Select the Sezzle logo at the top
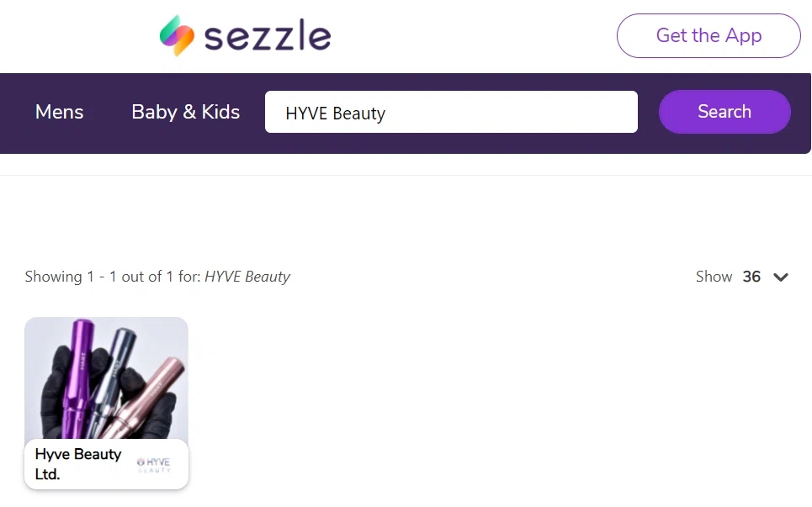 [244, 35]
